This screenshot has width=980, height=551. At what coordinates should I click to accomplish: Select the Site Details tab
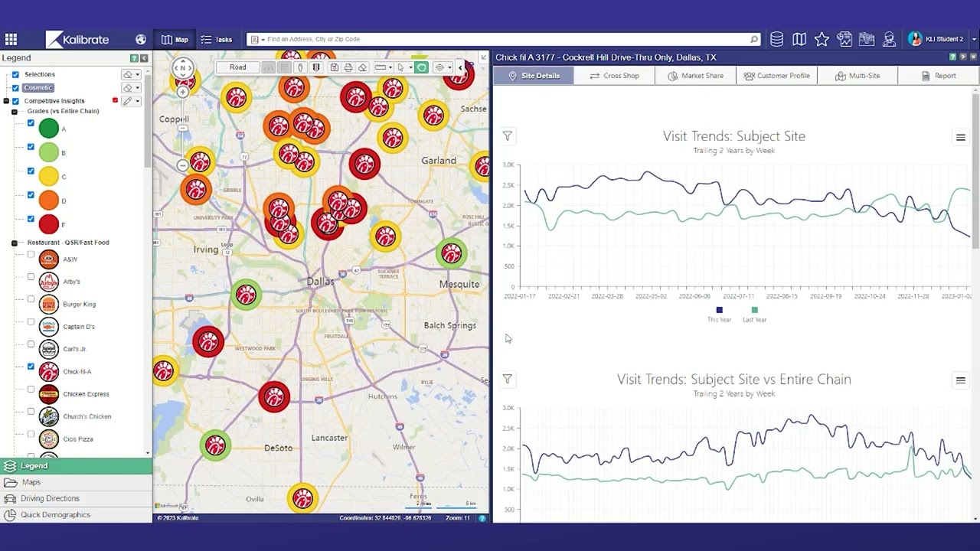pyautogui.click(x=534, y=76)
